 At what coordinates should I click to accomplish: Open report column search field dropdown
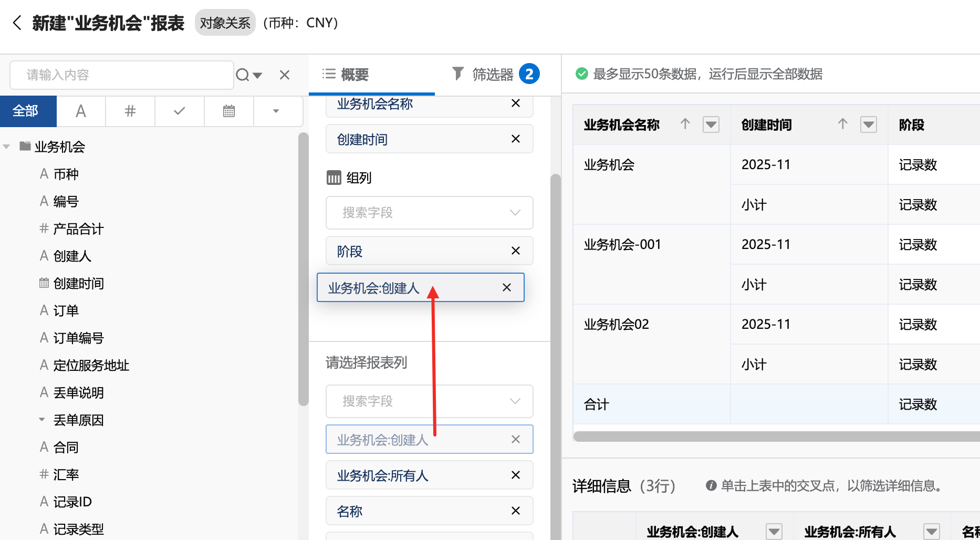(515, 401)
